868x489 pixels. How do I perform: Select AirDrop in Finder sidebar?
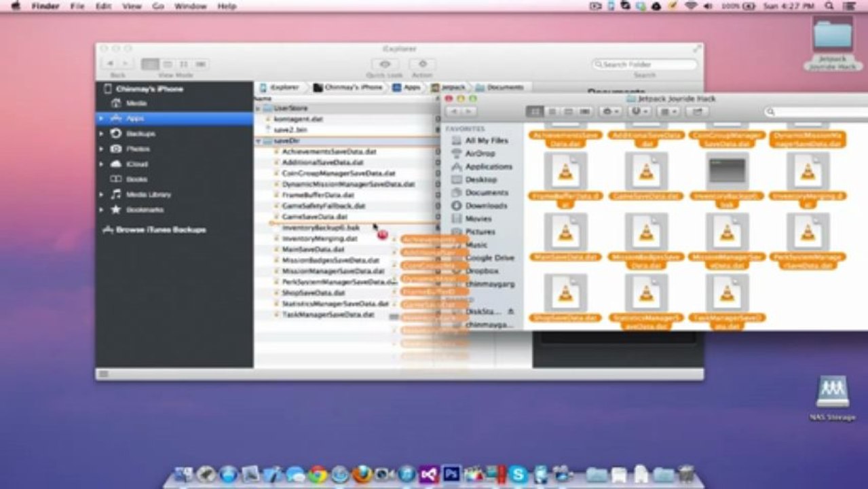[474, 153]
